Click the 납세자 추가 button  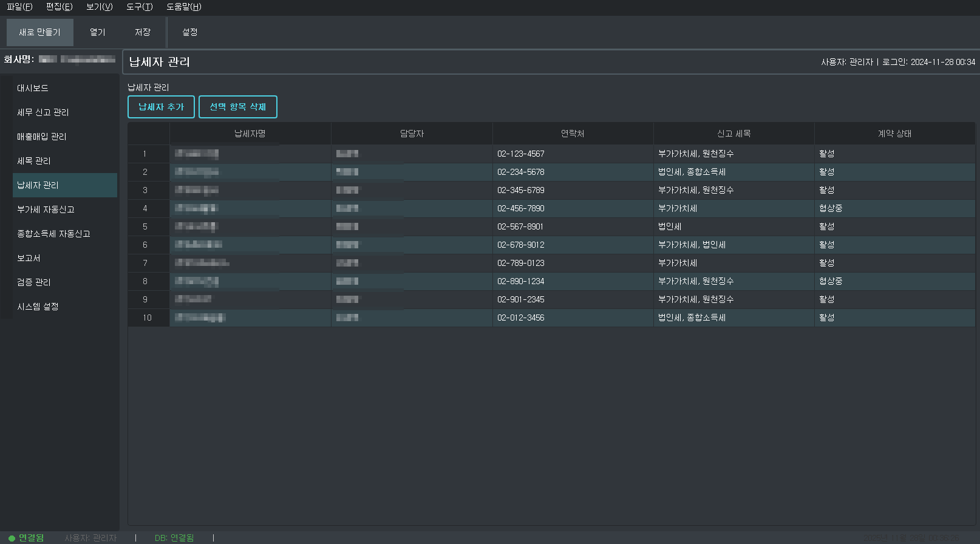(x=161, y=107)
